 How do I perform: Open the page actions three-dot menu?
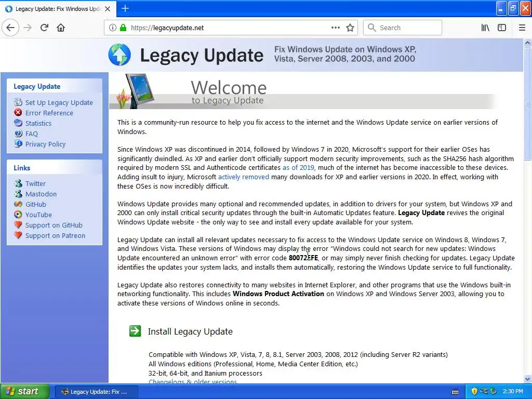[x=336, y=28]
